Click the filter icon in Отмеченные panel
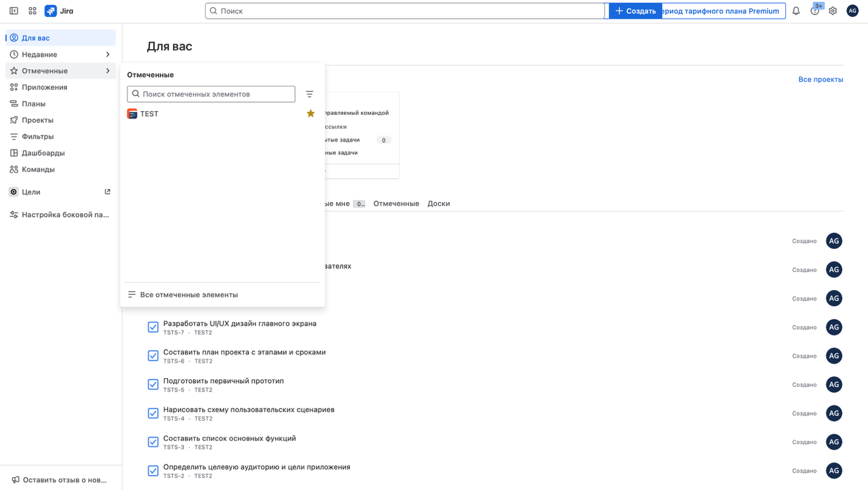Screen dimensions: 868x490 tap(309, 94)
